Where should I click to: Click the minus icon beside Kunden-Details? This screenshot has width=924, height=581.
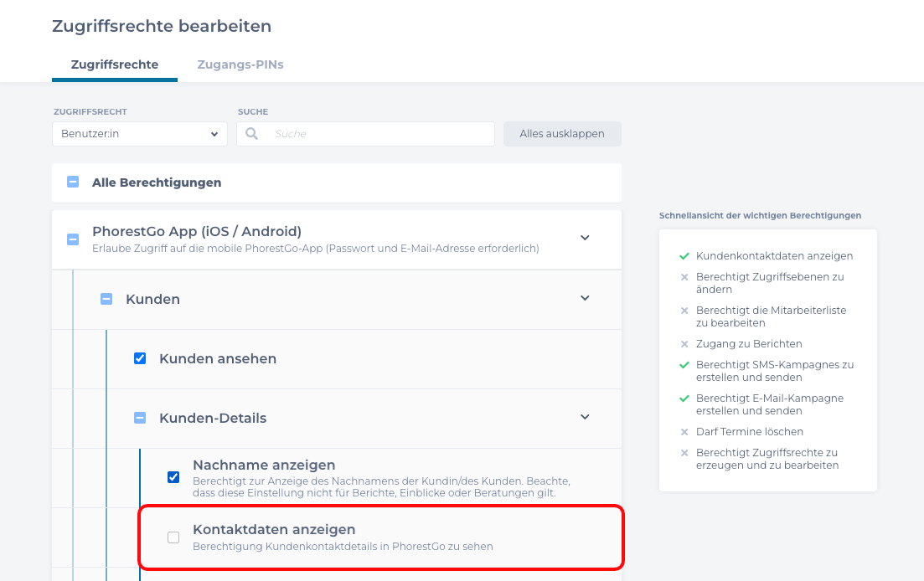[x=140, y=417]
